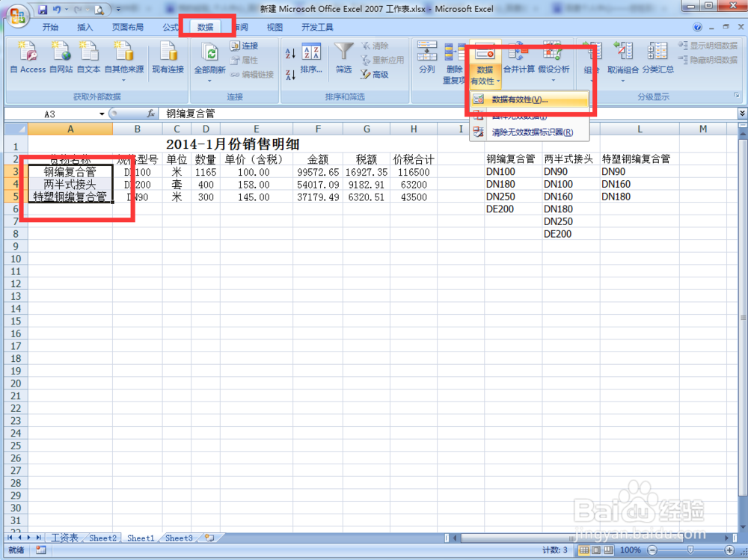Open the 视图 ribbon tab
The height and width of the screenshot is (560, 748).
click(275, 27)
